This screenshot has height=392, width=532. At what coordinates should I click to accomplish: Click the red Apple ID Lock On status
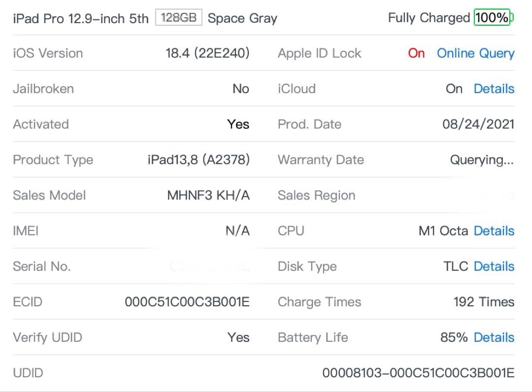(416, 53)
